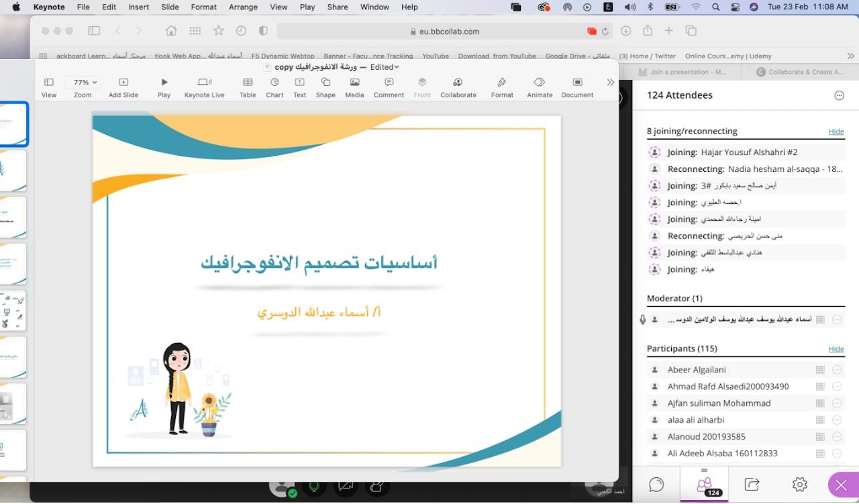This screenshot has width=859, height=504.
Task: Expand toolbar overflow chevron
Action: 610,83
